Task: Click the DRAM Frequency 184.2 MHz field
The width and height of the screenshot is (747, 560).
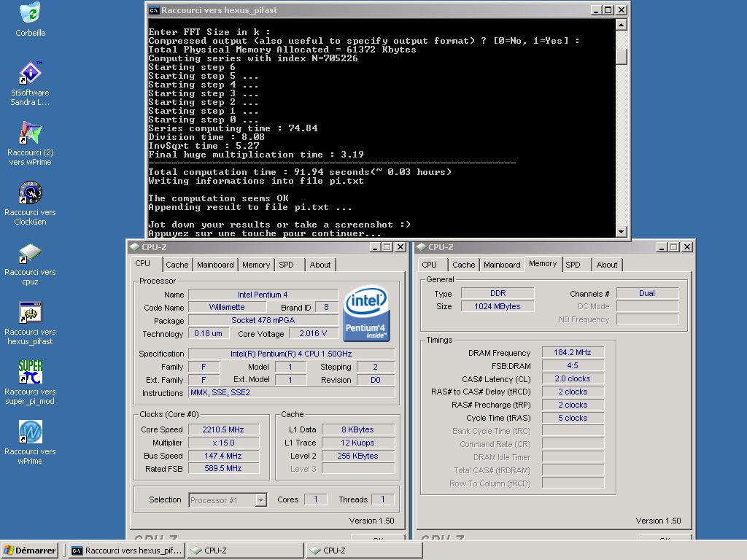Action: pyautogui.click(x=573, y=352)
